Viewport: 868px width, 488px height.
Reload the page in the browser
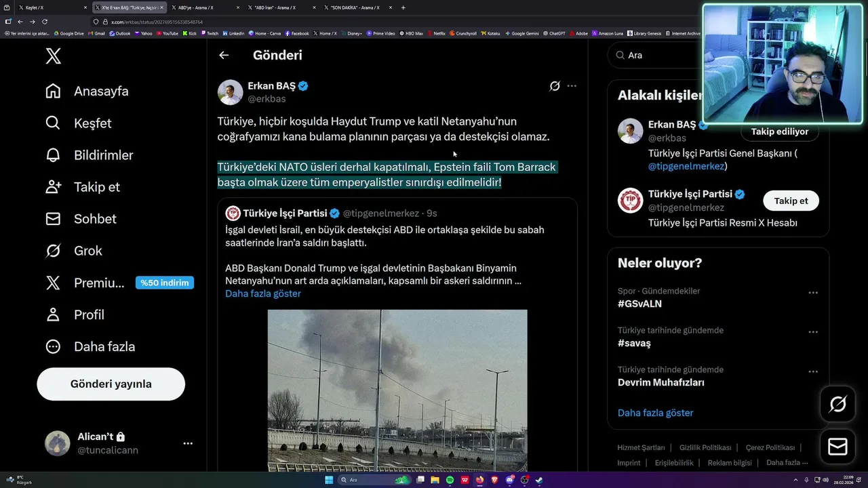click(45, 22)
